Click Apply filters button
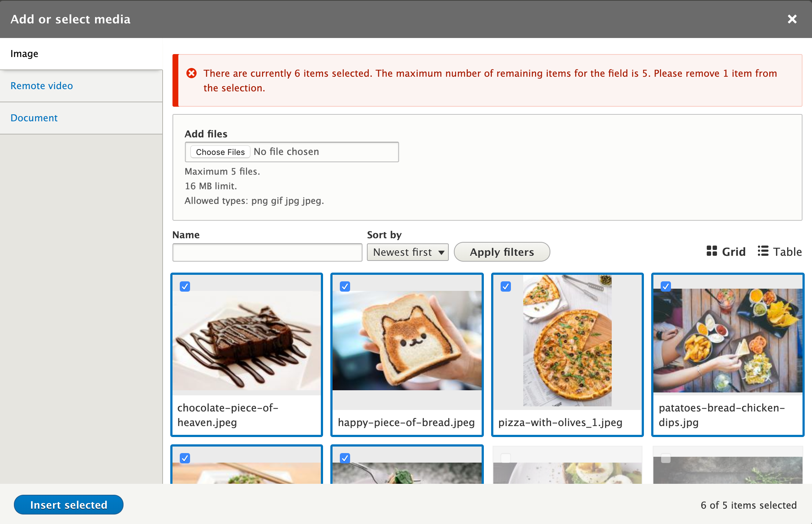 coord(502,252)
